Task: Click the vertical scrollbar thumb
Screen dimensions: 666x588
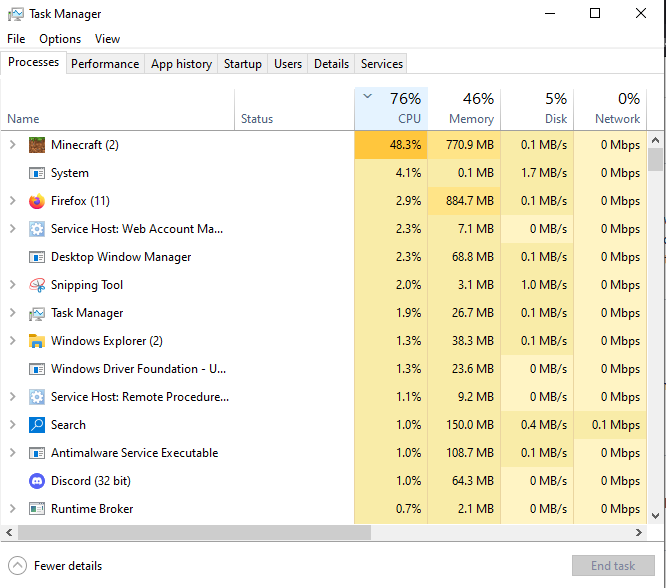Action: click(x=655, y=160)
